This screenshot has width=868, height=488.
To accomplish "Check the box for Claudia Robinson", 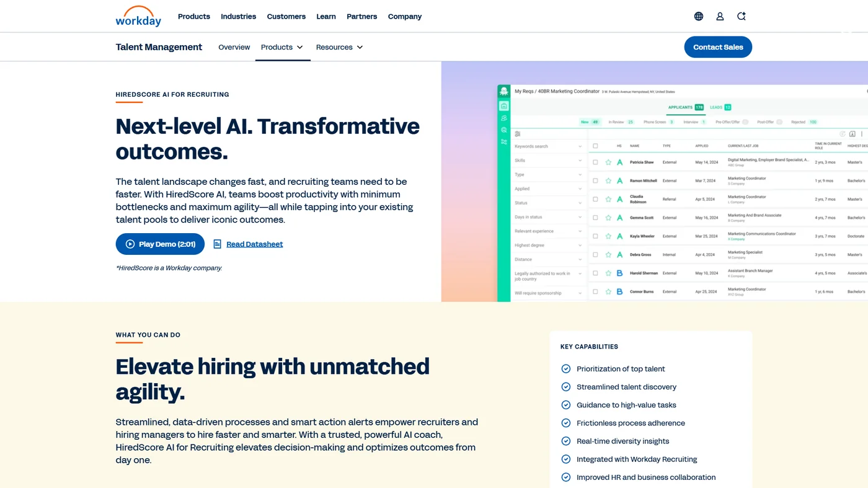I will 595,200.
